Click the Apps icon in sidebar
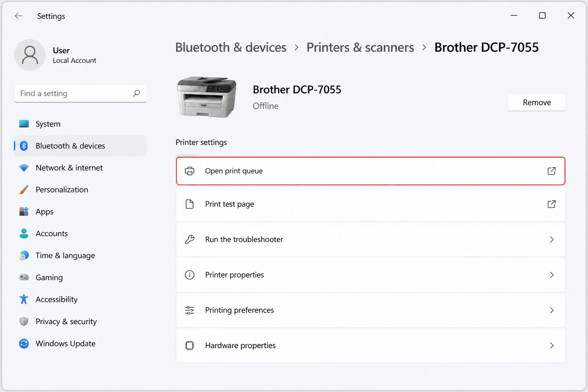 24,211
